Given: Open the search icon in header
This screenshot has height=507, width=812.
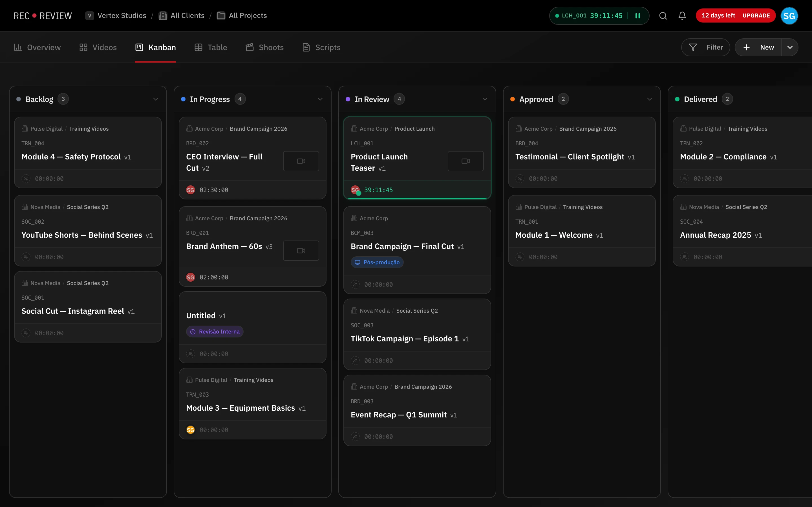Looking at the screenshot, I should click(663, 16).
